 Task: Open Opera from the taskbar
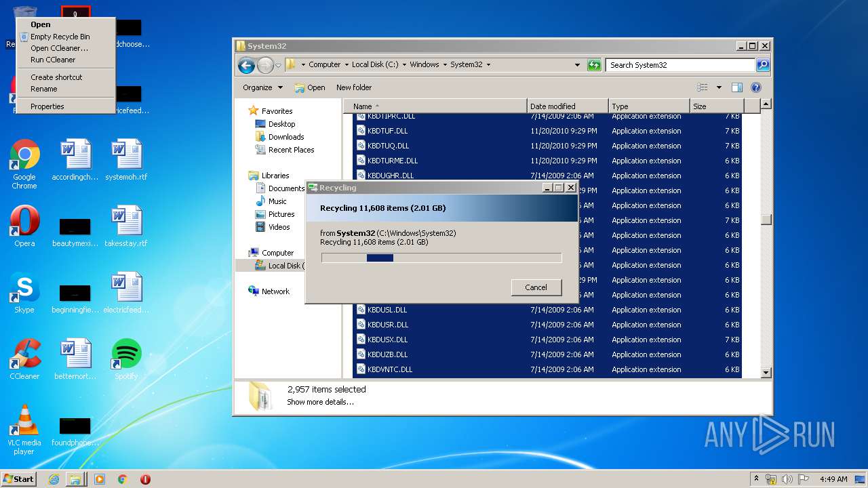145,479
